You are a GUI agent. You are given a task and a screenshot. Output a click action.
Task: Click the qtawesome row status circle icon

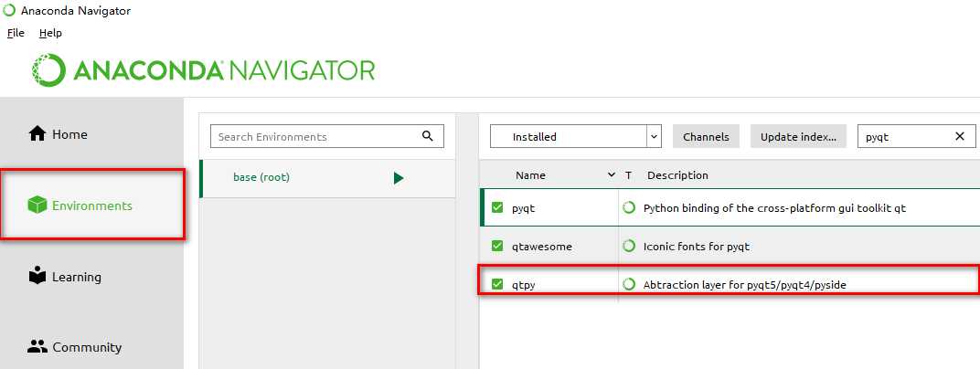pos(629,246)
